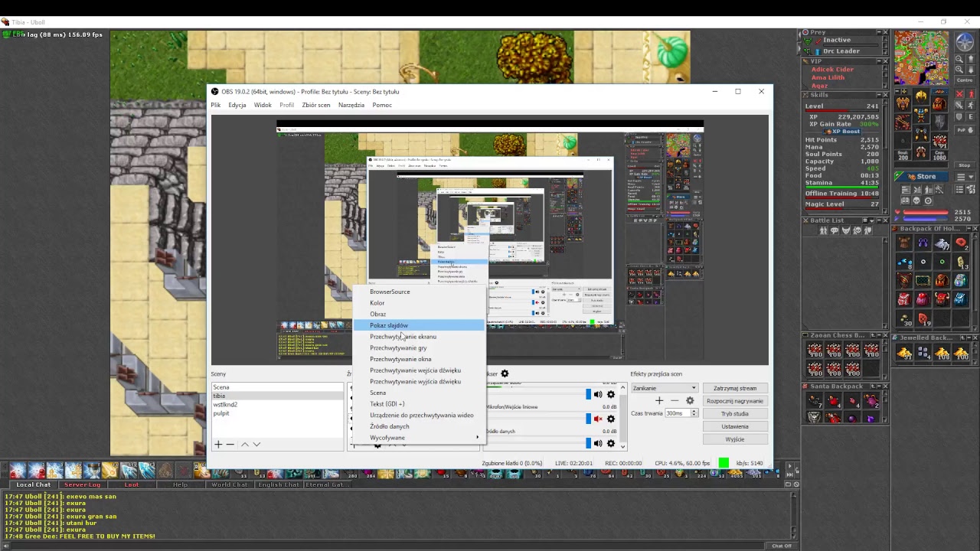Mute the top mixer audio channel
Screen dimensions: 980x551
(x=598, y=395)
